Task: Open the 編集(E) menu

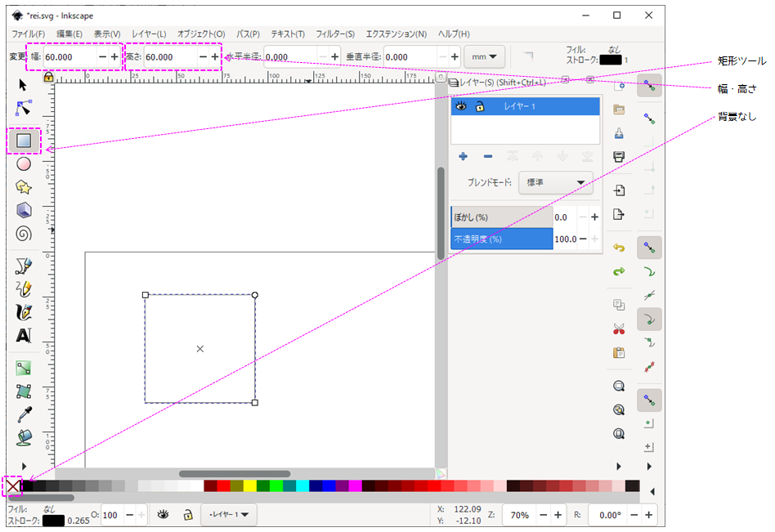Action: pyautogui.click(x=69, y=34)
